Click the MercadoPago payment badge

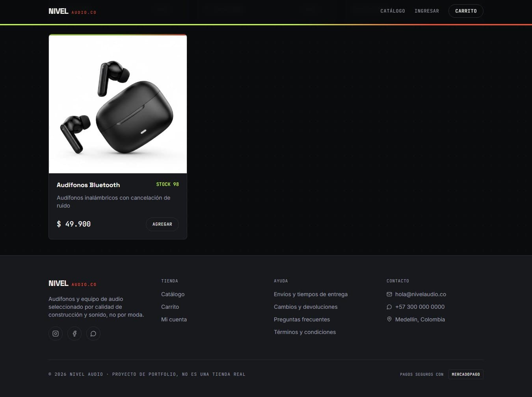coord(466,374)
